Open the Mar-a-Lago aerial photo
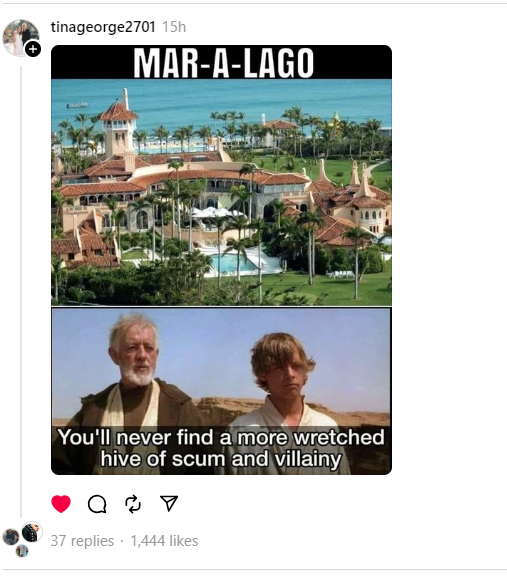 pos(221,192)
